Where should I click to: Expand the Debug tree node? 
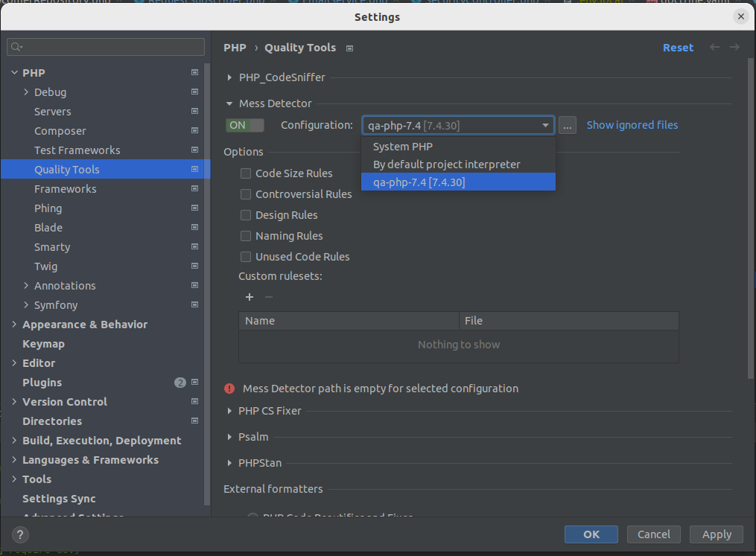tap(26, 92)
